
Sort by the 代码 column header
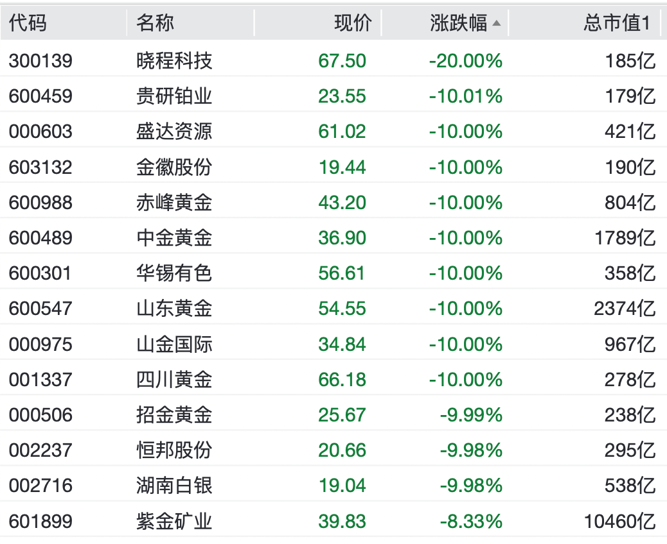click(27, 23)
